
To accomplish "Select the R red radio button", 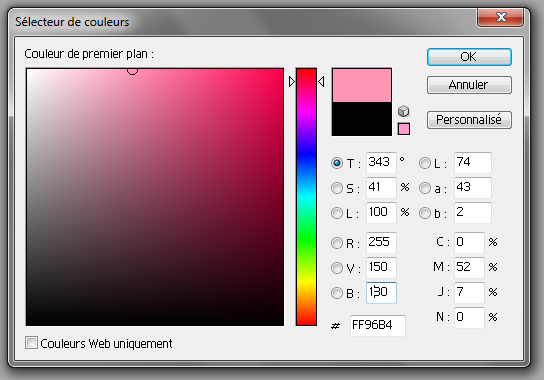I will [337, 243].
